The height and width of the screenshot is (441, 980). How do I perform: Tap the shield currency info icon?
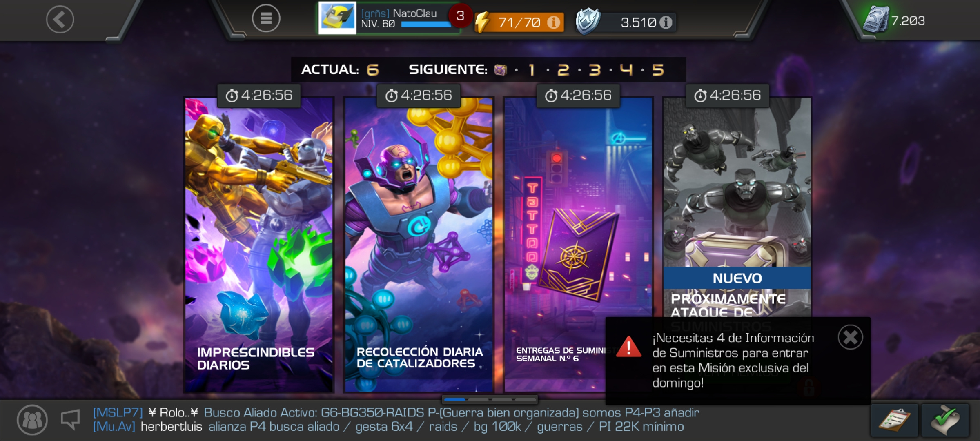click(x=666, y=22)
